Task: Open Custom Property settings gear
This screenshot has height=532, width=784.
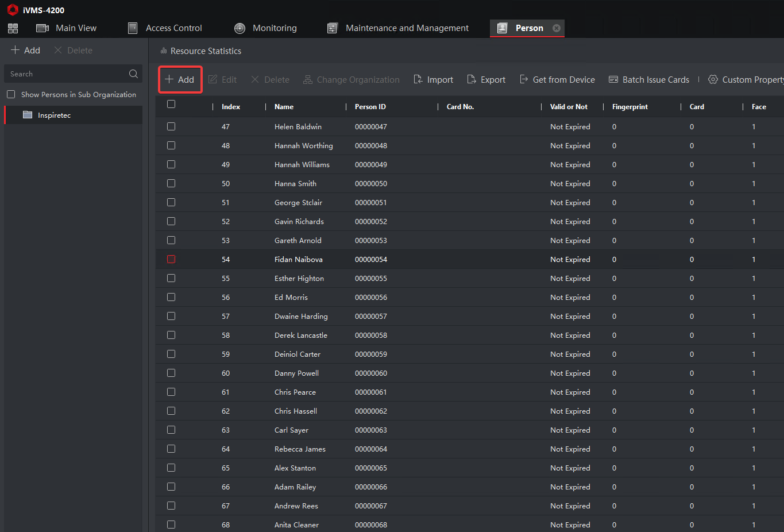Action: (713, 79)
